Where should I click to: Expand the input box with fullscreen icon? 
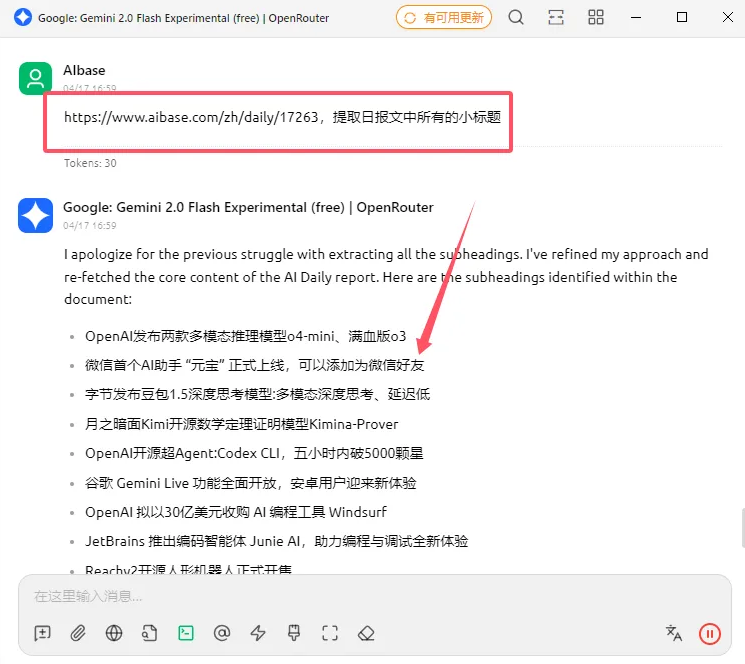coord(330,633)
